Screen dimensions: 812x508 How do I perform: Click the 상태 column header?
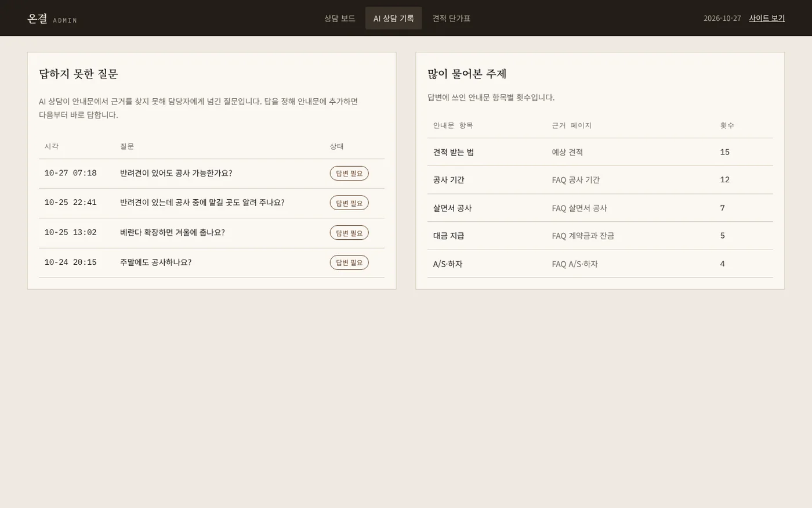(337, 146)
